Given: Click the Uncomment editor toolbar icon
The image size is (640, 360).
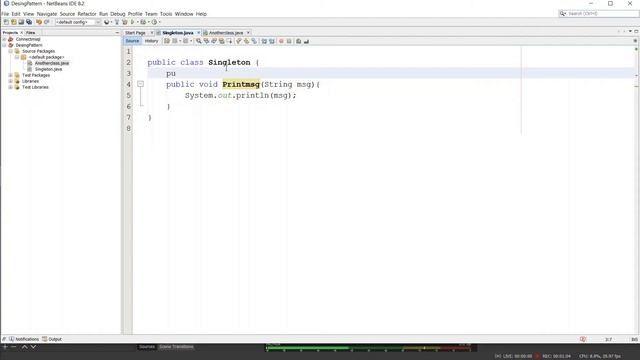Looking at the screenshot, I should point(307,41).
